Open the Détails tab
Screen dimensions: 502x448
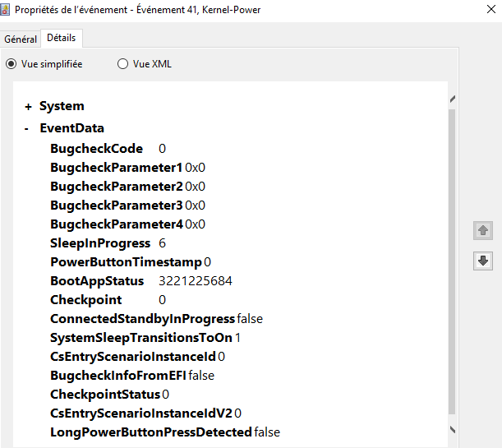(x=61, y=38)
